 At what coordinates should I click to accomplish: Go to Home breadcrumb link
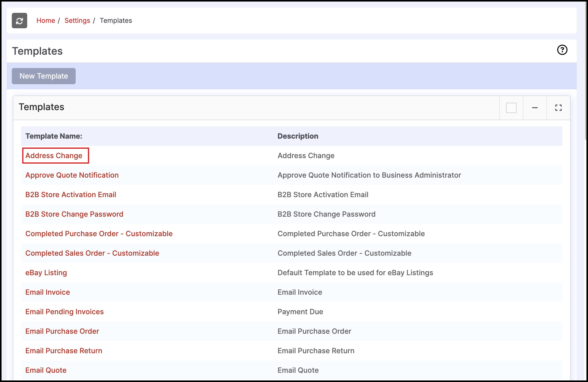pyautogui.click(x=46, y=21)
